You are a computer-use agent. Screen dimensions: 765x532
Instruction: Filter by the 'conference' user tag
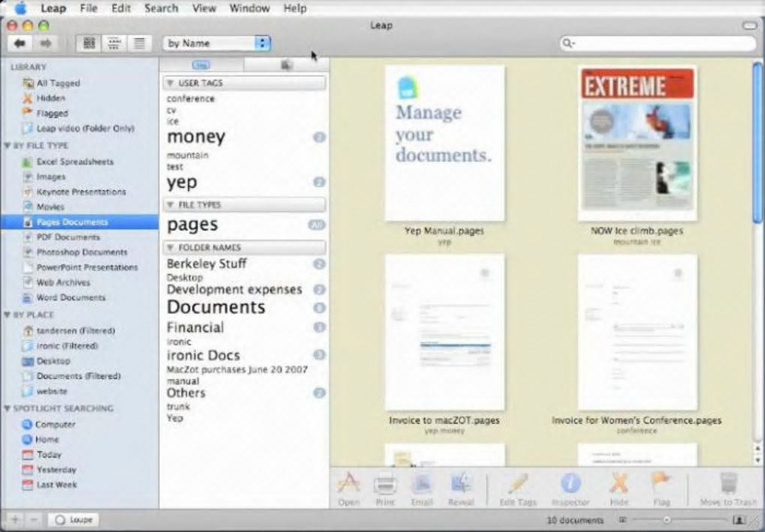(190, 98)
